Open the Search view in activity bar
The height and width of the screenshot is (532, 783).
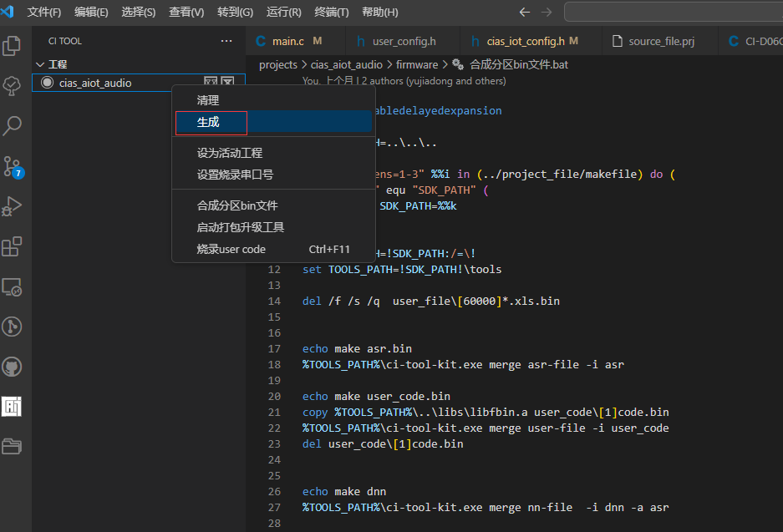click(x=12, y=126)
